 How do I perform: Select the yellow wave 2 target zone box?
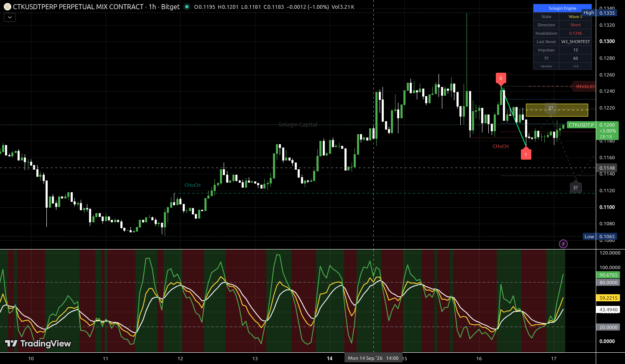point(557,110)
